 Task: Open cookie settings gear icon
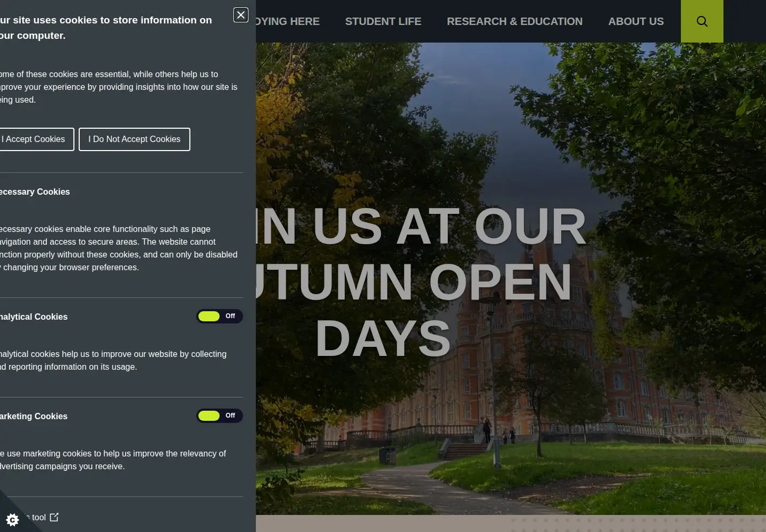tap(12, 519)
